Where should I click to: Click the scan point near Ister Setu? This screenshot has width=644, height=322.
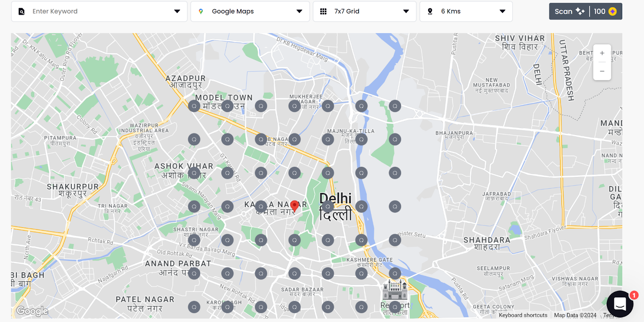[x=395, y=240]
